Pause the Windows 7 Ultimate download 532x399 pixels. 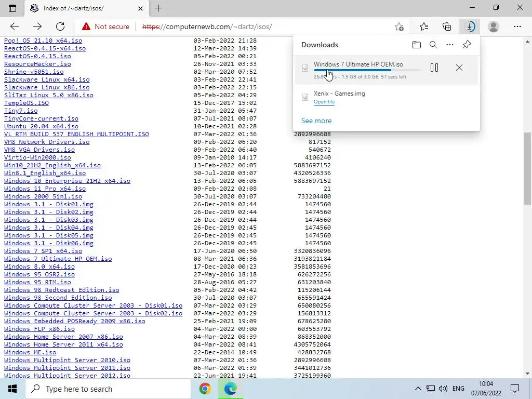(x=434, y=68)
